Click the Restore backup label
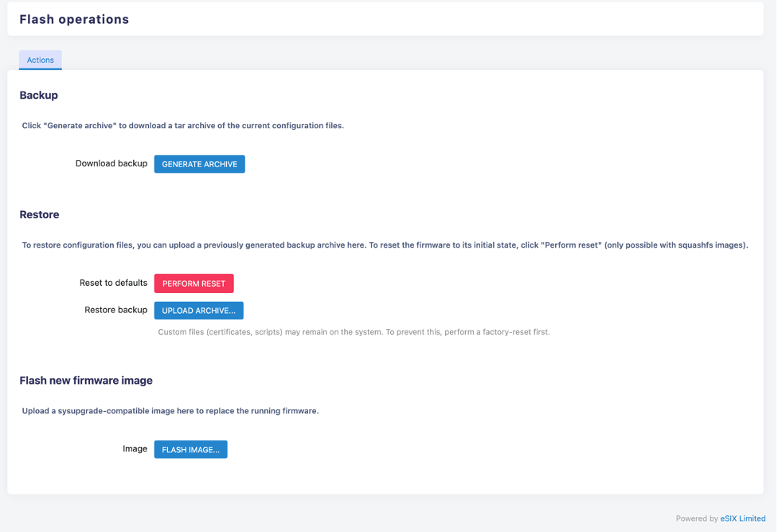This screenshot has width=778, height=532. tap(115, 310)
